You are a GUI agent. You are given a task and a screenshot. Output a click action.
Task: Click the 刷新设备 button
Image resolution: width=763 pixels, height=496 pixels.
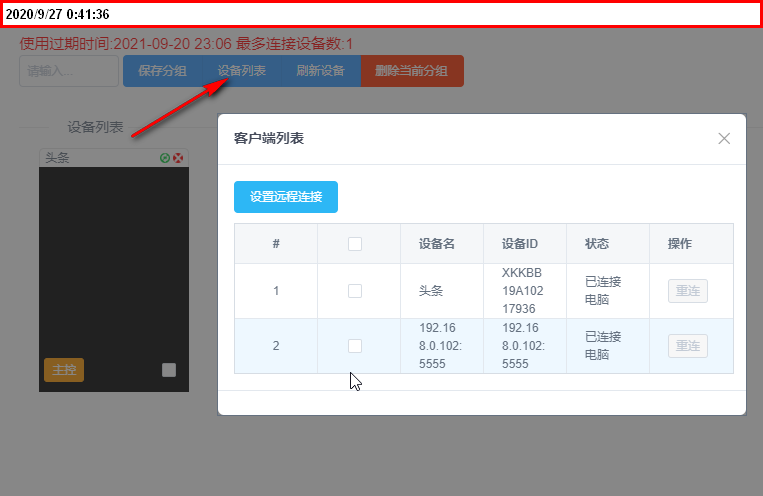pyautogui.click(x=321, y=71)
